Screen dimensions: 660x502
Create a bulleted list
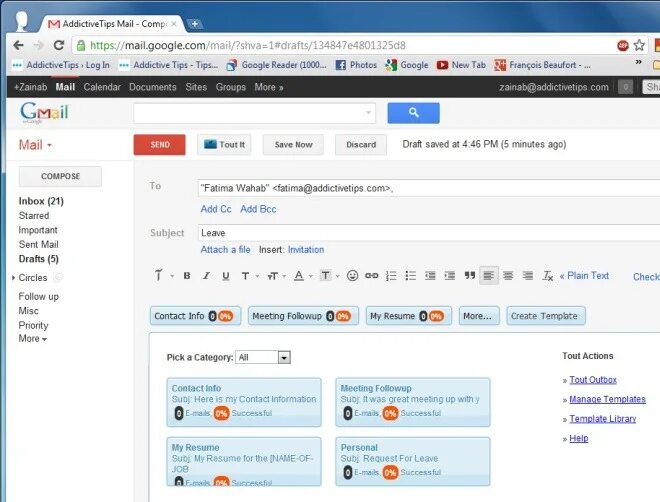[x=411, y=276]
